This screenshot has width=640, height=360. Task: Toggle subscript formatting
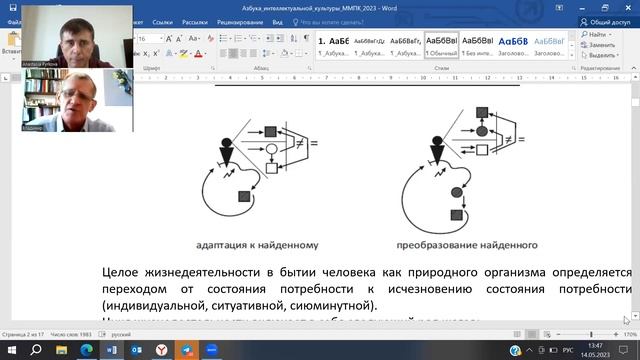tap(147, 53)
